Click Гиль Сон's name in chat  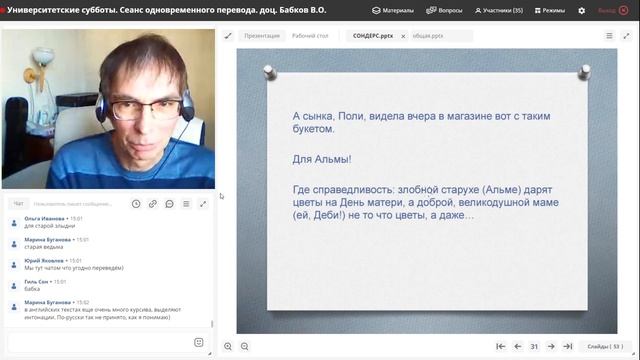pyautogui.click(x=36, y=282)
